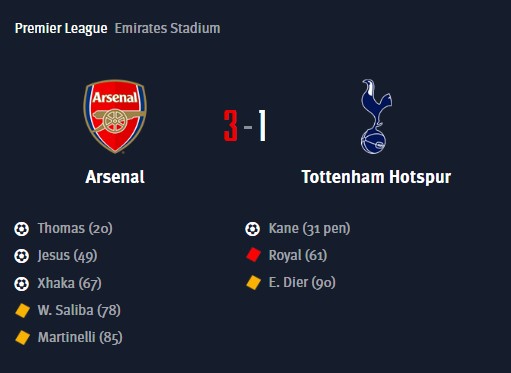511x373 pixels.
Task: Click the 3-1 match score
Action: [245, 126]
